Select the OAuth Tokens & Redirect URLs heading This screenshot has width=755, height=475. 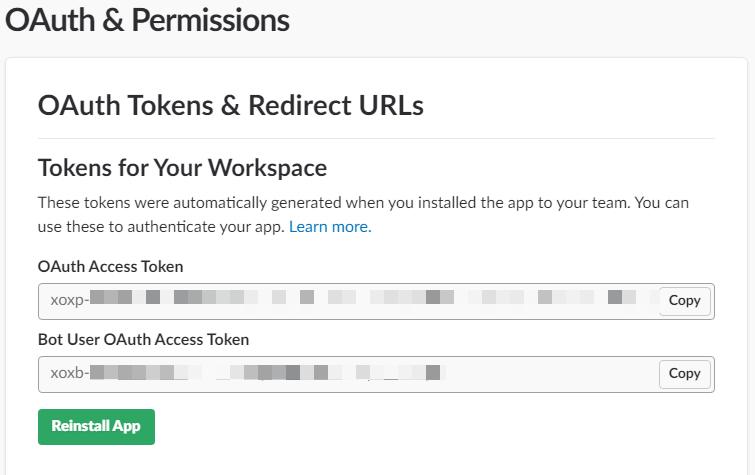pos(230,105)
